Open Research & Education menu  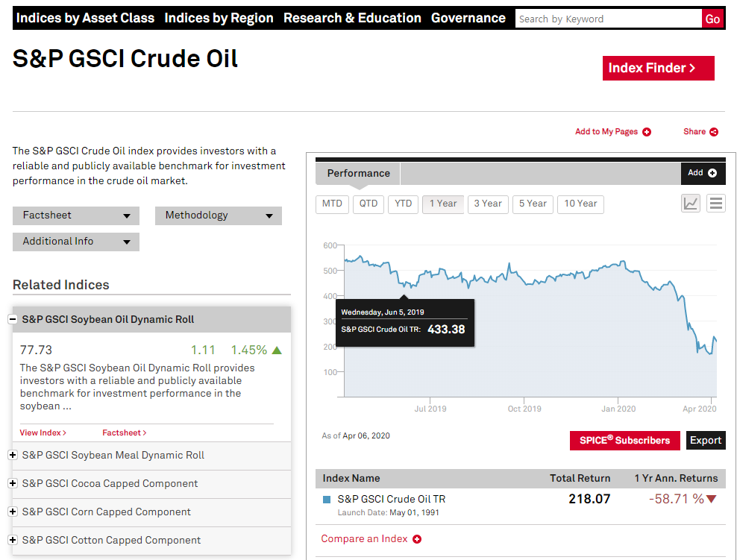352,18
